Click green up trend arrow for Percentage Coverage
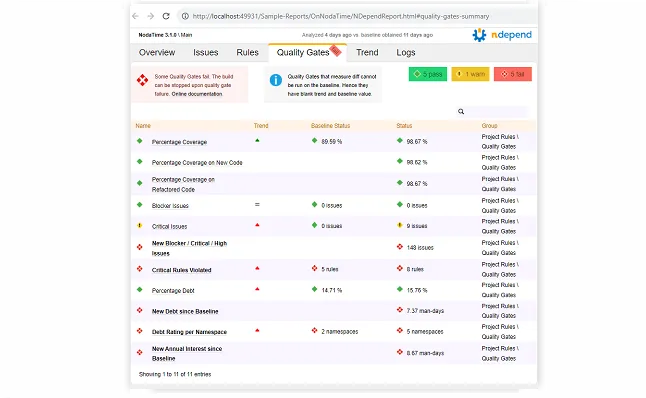The image size is (646, 398). coord(257,140)
